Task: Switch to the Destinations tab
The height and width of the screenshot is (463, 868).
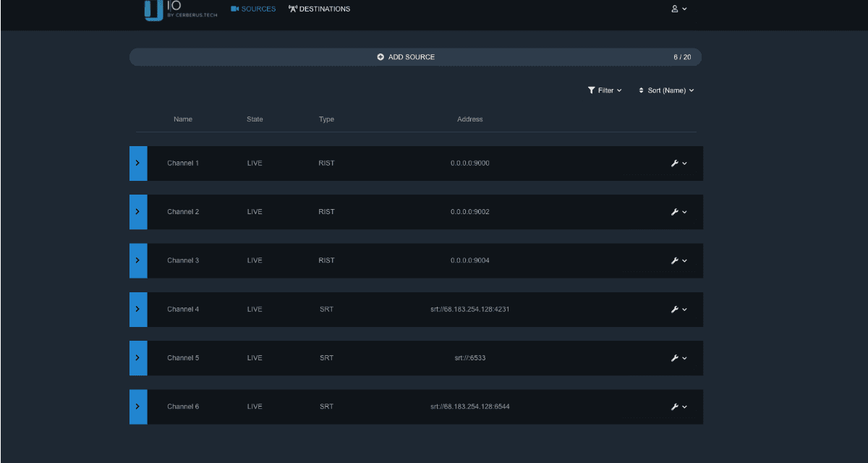Action: [319, 9]
